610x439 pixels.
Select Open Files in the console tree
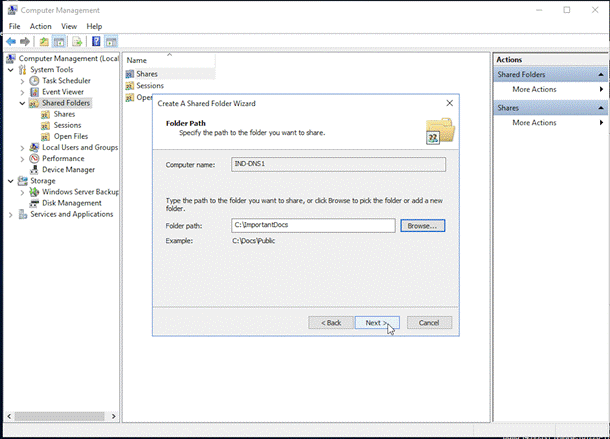pos(71,137)
